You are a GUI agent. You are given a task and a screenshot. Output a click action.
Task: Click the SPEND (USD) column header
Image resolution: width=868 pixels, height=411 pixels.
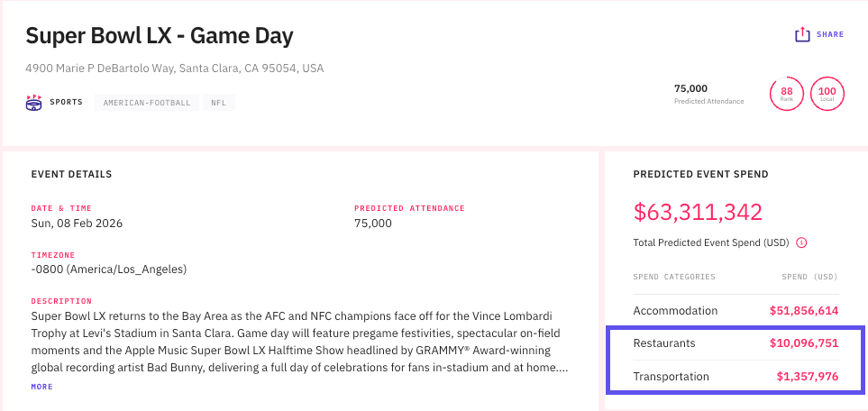[x=809, y=277]
